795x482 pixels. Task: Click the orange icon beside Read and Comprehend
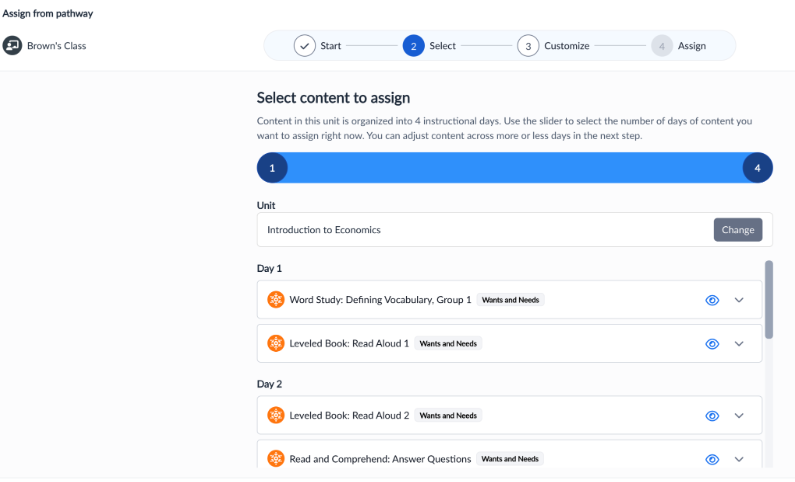(x=276, y=459)
